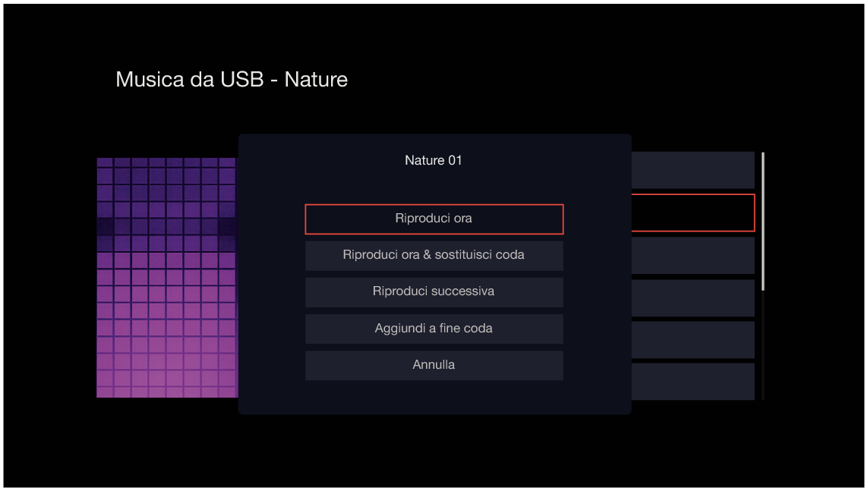Click empty dialog space below Annulla
This screenshot has height=491, width=868.
pos(434,398)
